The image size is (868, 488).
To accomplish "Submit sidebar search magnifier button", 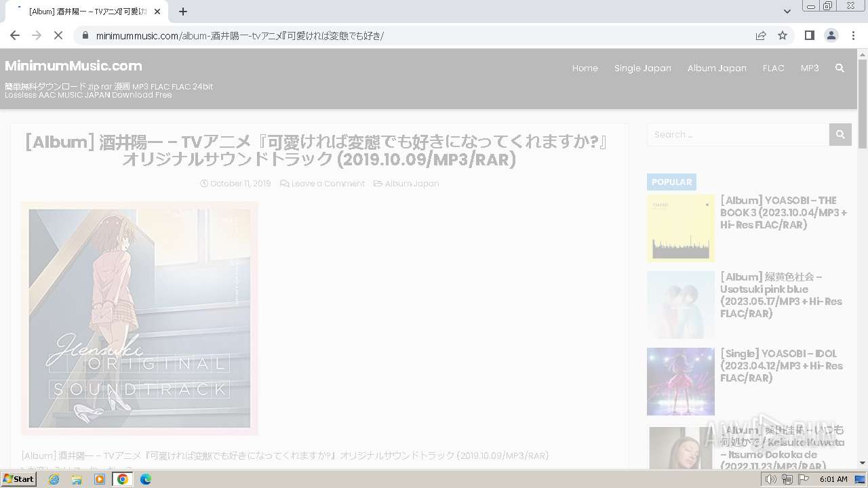I will pyautogui.click(x=840, y=134).
